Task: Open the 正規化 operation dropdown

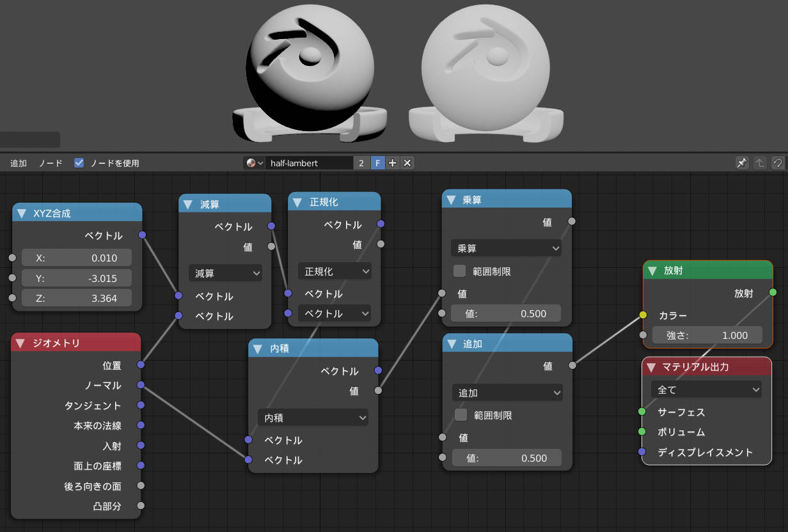Action: click(x=335, y=271)
